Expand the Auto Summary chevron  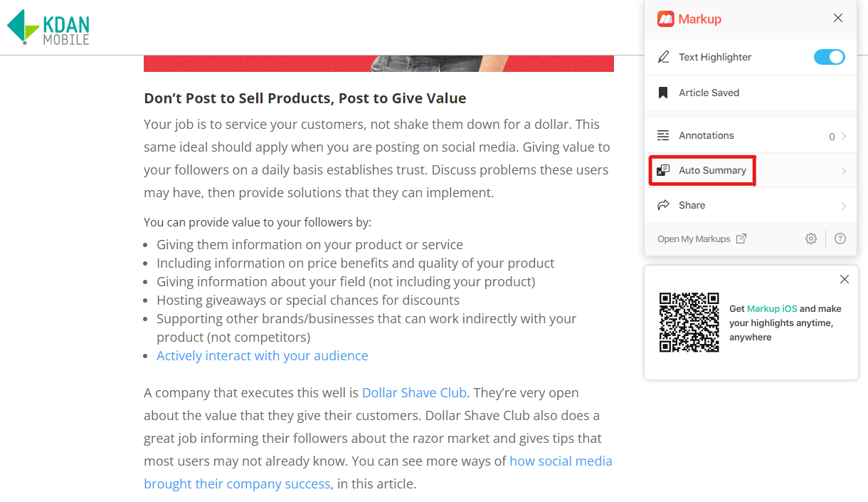(x=844, y=171)
